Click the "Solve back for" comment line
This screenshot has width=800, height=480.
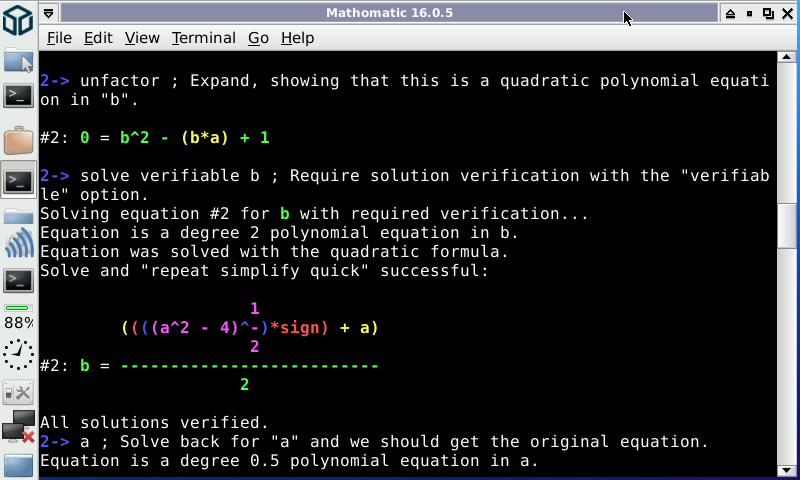(414, 442)
